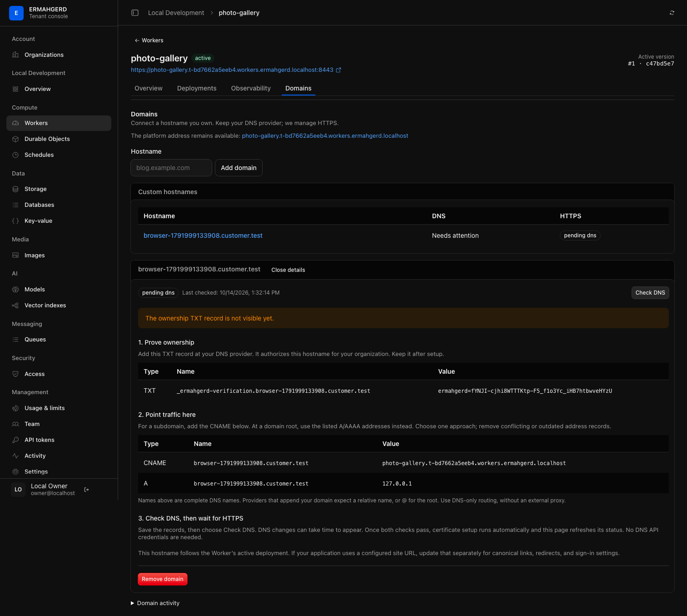The image size is (687, 616).
Task: Open API tokens in the sidebar
Action: tap(59, 440)
